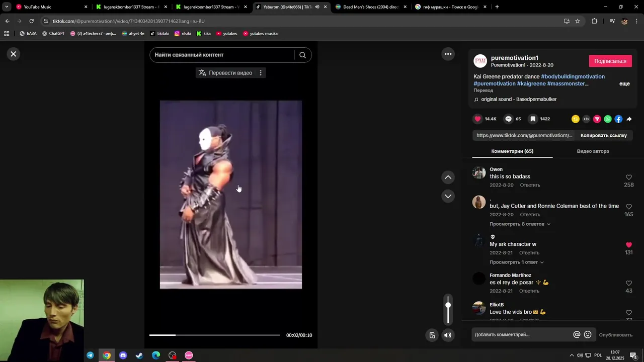This screenshot has height=362, width=644.
Task: Close the TikTok video viewer
Action: (14, 54)
